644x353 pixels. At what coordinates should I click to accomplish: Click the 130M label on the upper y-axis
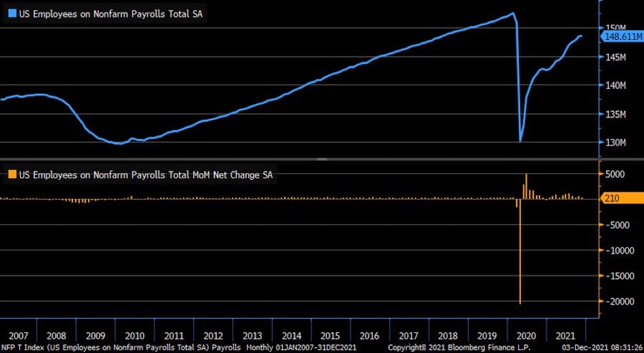pyautogui.click(x=616, y=142)
